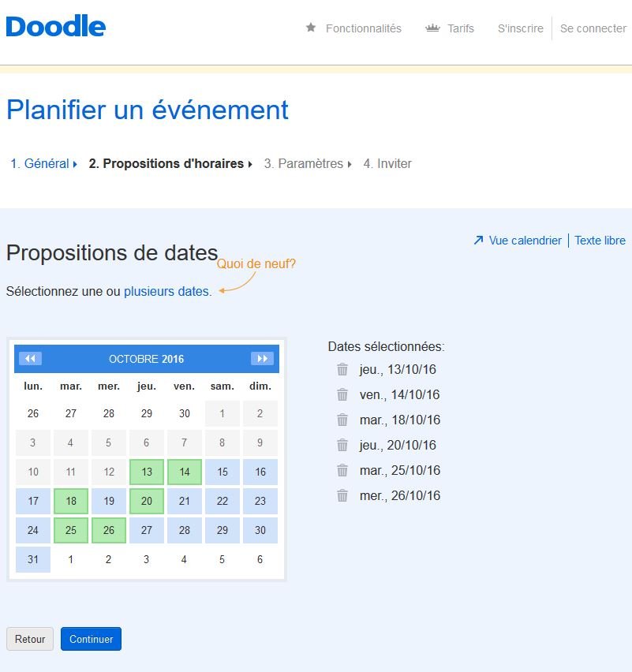Click the Doodle logo
Image resolution: width=632 pixels, height=672 pixels.
click(x=56, y=26)
